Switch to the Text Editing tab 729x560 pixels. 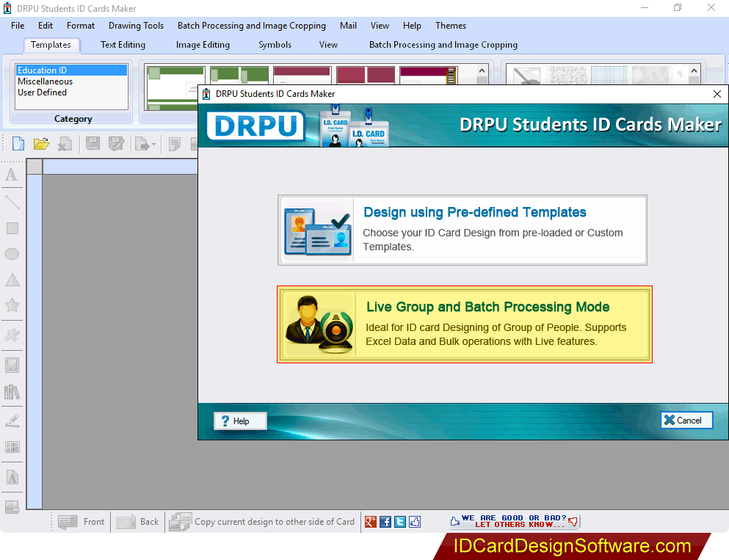click(x=123, y=45)
